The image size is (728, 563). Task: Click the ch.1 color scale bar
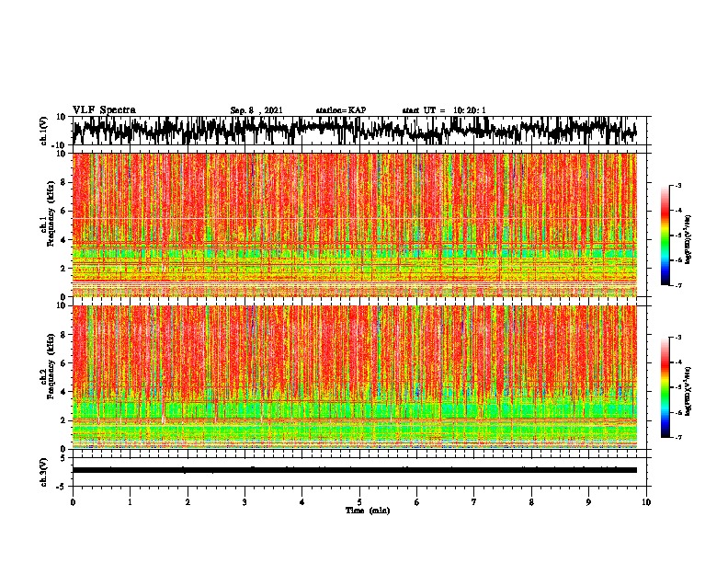[x=665, y=236]
